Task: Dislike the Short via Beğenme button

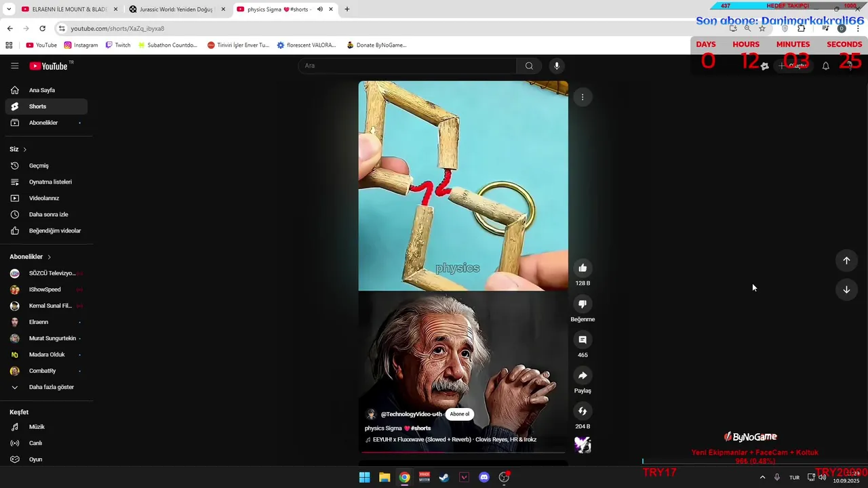Action: [x=583, y=304]
